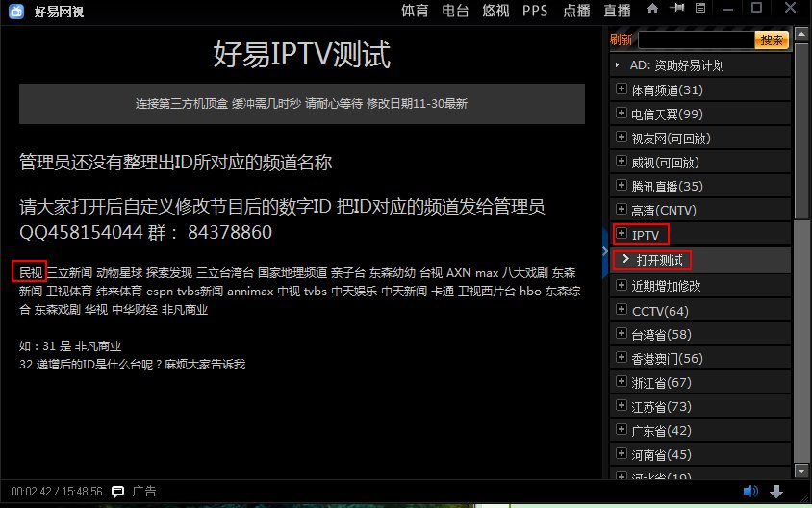812x508 pixels.
Task: Focus the channel search input field
Action: click(x=697, y=39)
